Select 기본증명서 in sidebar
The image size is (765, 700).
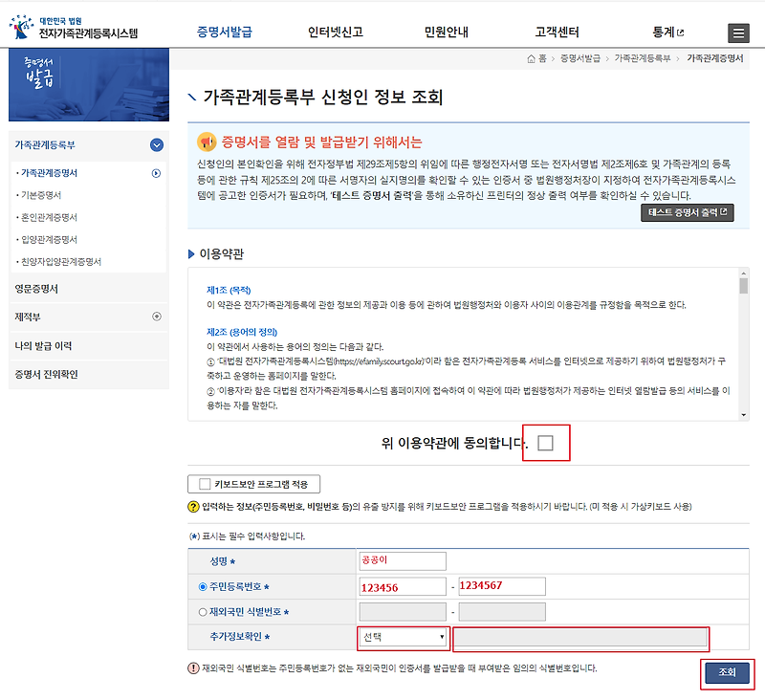(41, 195)
